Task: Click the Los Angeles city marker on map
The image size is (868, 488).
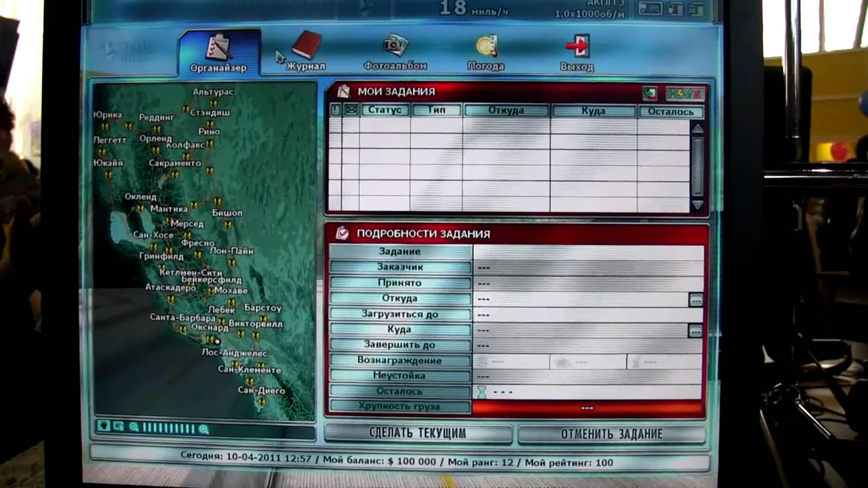Action: tap(217, 342)
